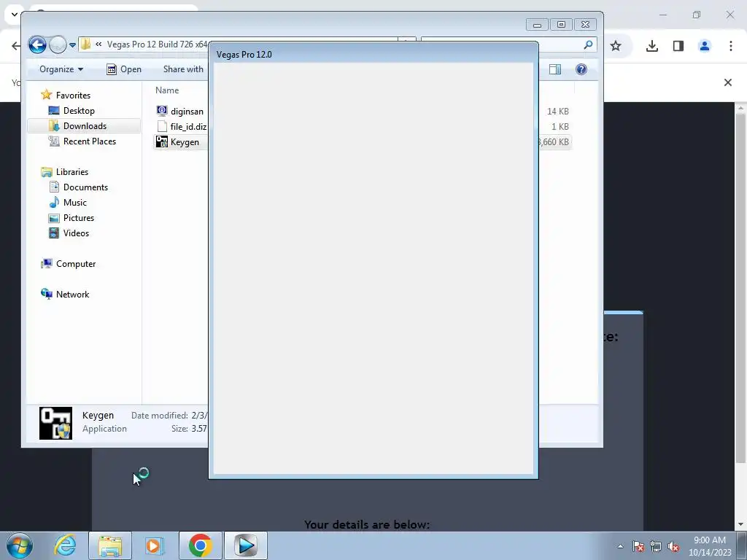This screenshot has width=747, height=560.
Task: Click the Keygen file icon in list
Action: (x=162, y=142)
